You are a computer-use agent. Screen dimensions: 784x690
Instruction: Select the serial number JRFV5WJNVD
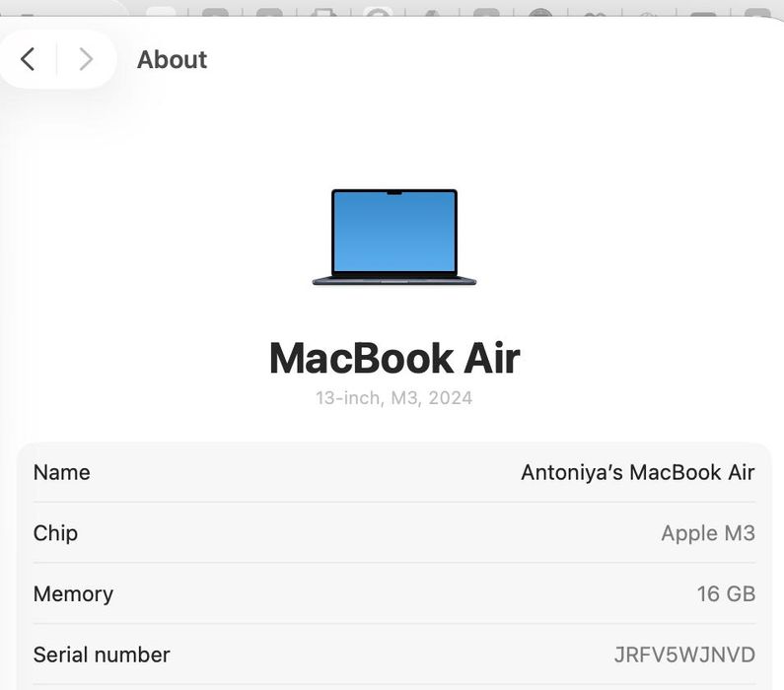coord(684,655)
